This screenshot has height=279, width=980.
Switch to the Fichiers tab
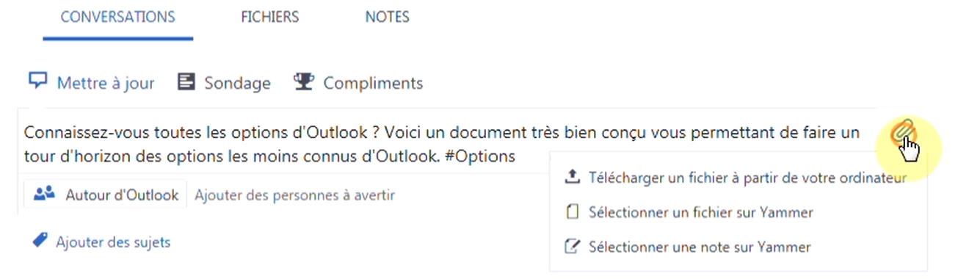pos(270,17)
